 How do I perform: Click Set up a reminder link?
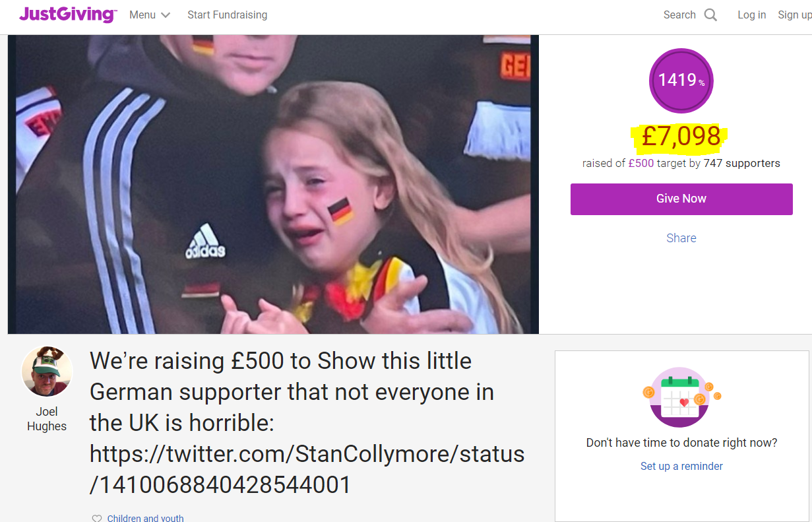(x=681, y=466)
